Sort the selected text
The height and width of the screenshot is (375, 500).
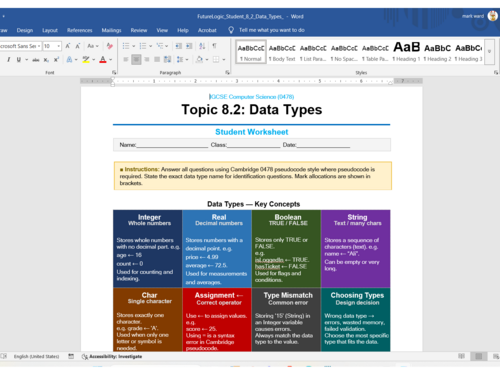(202, 46)
